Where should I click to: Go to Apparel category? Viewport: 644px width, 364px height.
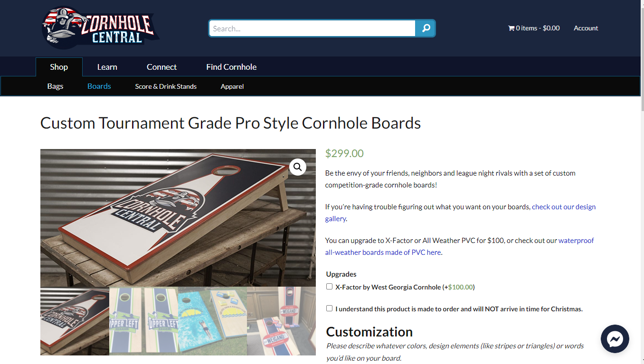(232, 86)
